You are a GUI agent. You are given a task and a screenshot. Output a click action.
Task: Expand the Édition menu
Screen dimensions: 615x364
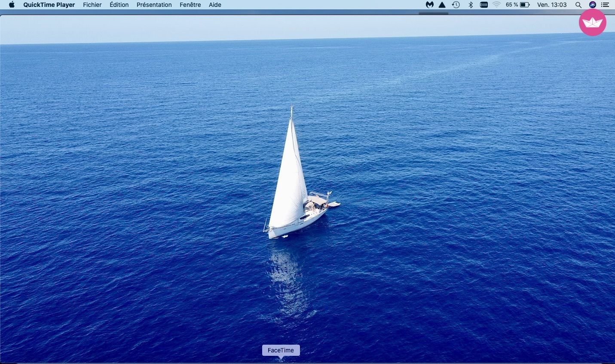pyautogui.click(x=119, y=5)
